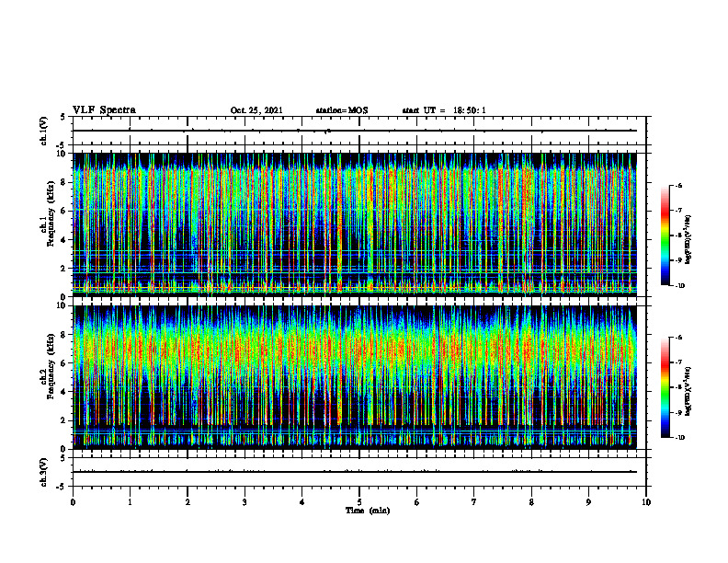Click the ch.2 spectrogram color scale bar
This screenshot has height=563, width=728.
click(x=665, y=387)
